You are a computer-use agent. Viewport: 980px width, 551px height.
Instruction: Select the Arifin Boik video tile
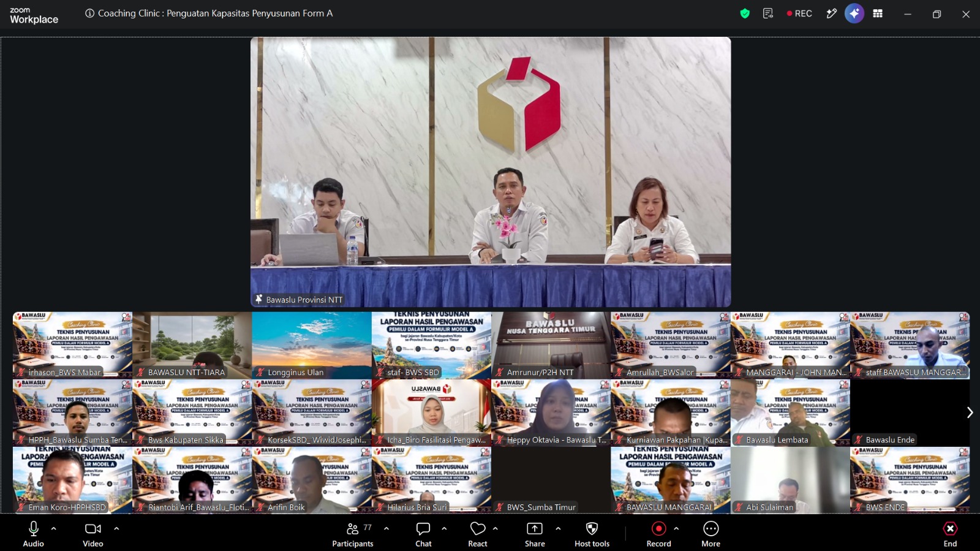coord(311,480)
